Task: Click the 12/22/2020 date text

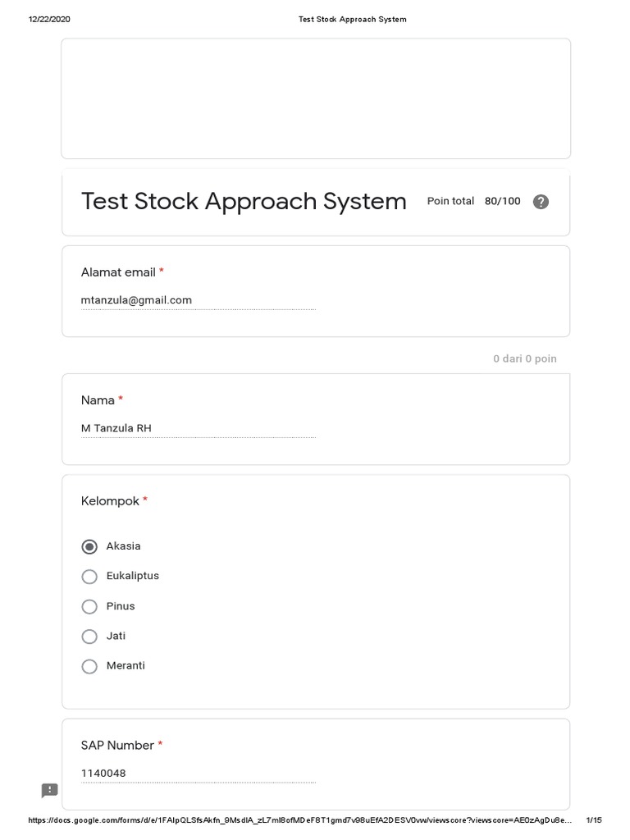Action: point(49,19)
